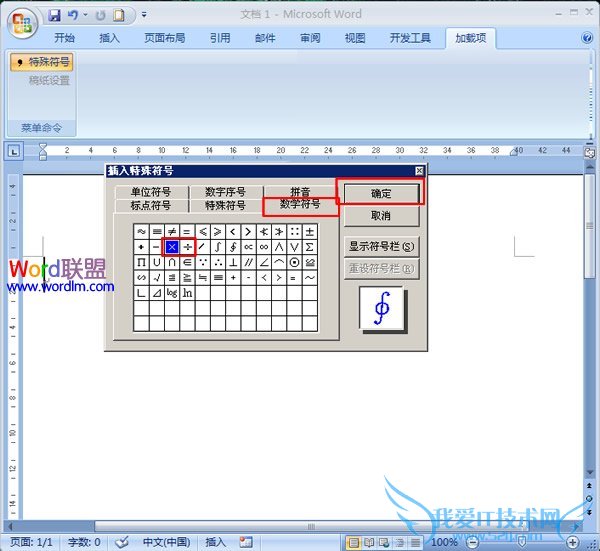The image size is (600, 551).
Task: Switch to 数字序号 tab in dialog
Action: click(225, 192)
